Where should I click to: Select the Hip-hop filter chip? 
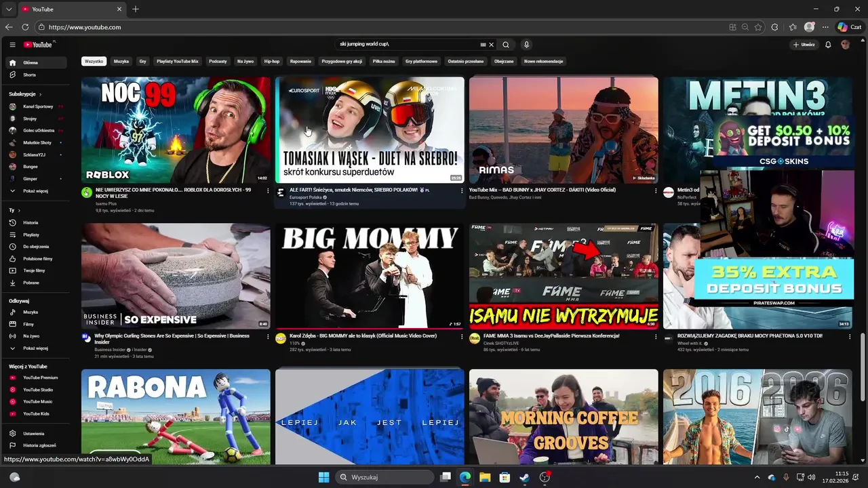[x=271, y=61]
